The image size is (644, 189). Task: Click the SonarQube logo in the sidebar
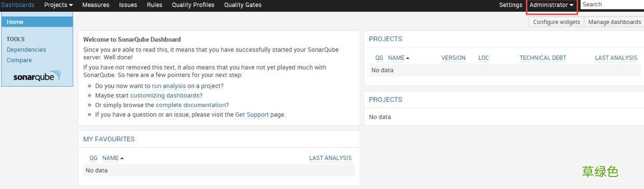pyautogui.click(x=37, y=76)
